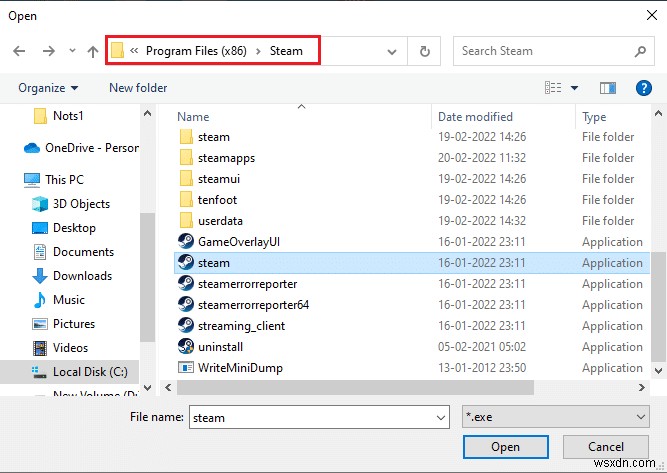Open Desktop in the sidebar
This screenshot has height=473, width=667.
[x=64, y=228]
